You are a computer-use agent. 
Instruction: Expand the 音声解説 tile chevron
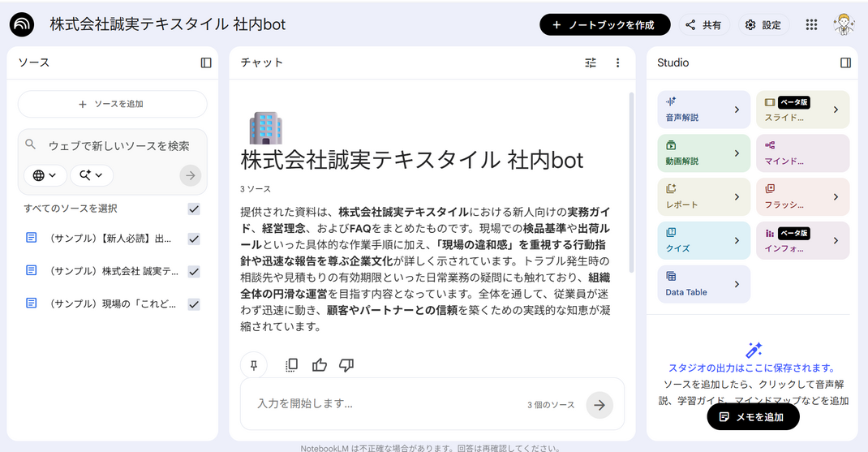(737, 110)
